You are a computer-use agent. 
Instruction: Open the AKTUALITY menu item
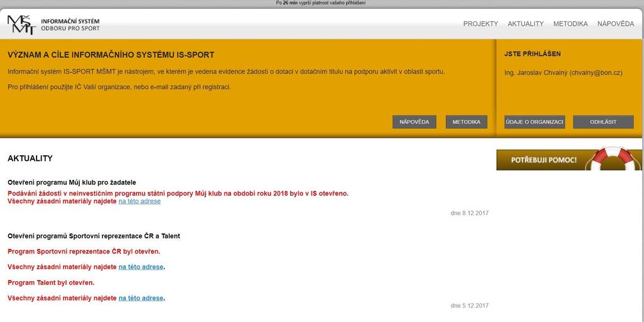click(525, 24)
